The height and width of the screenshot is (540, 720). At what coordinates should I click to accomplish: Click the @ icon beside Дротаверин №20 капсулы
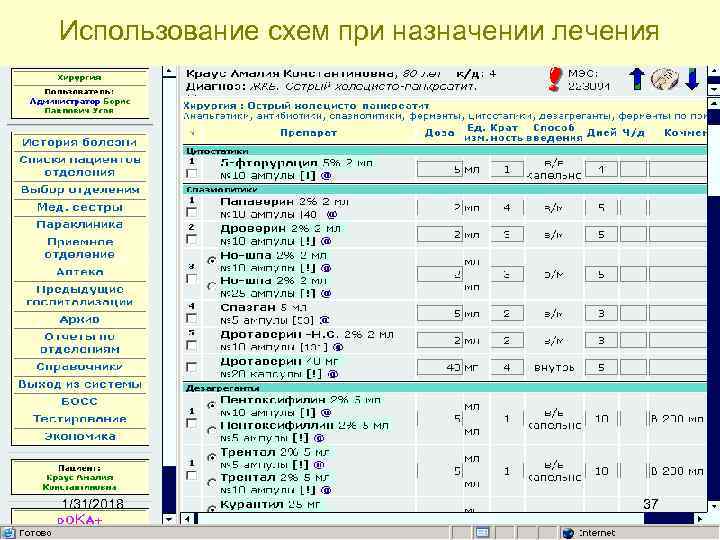[x=333, y=374]
